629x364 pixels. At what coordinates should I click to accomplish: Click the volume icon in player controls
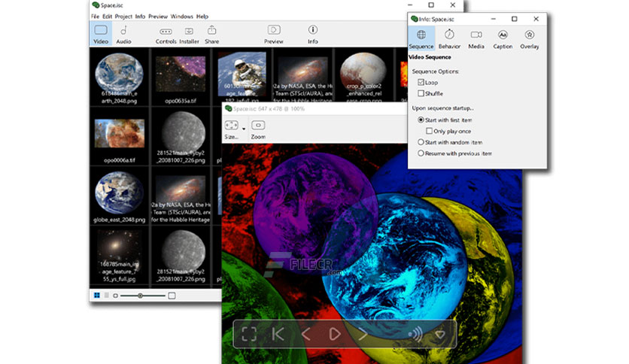pyautogui.click(x=415, y=334)
